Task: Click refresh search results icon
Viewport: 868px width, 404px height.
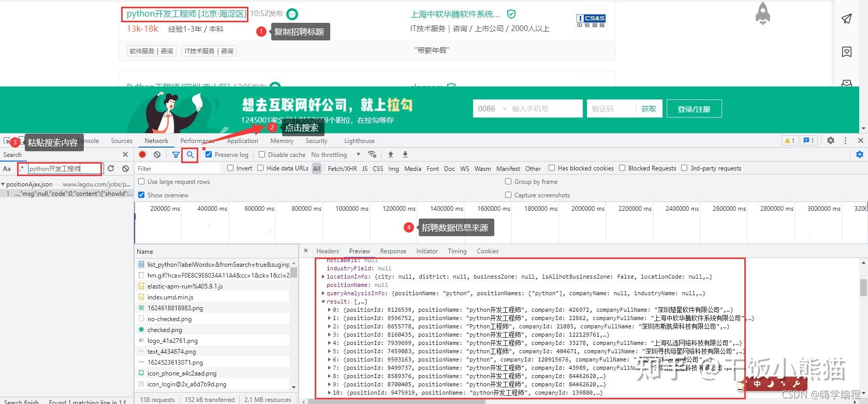Action: coord(111,168)
